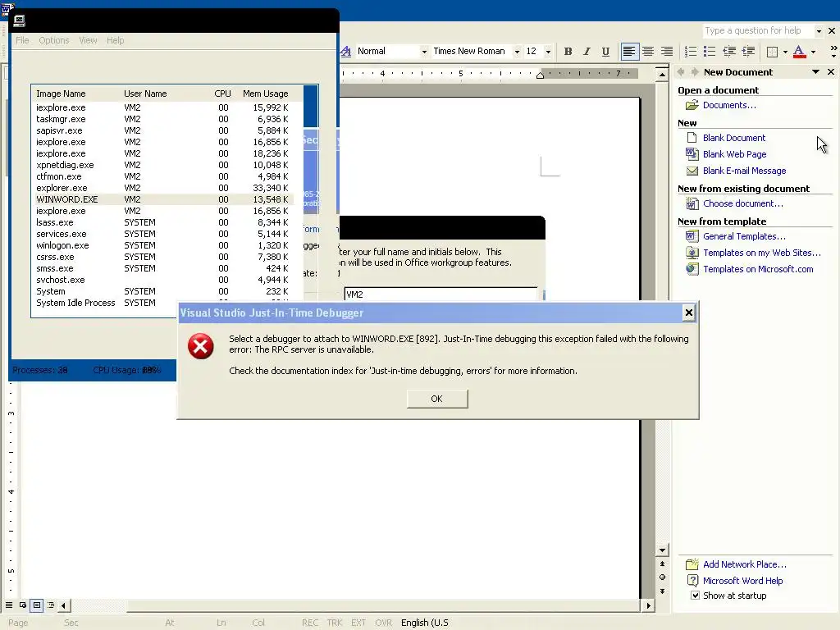Expand border style dropdown arrow
840x630 pixels.
click(785, 52)
